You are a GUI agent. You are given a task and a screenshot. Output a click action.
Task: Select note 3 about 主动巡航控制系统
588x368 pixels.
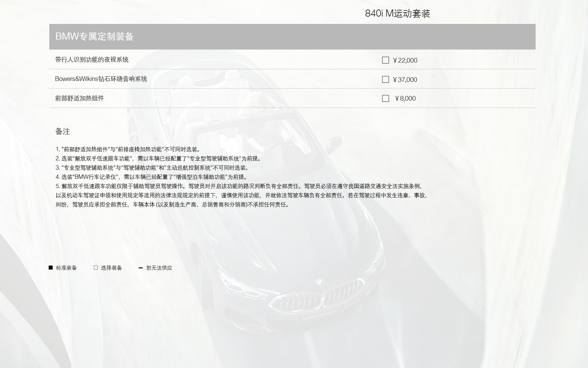153,168
